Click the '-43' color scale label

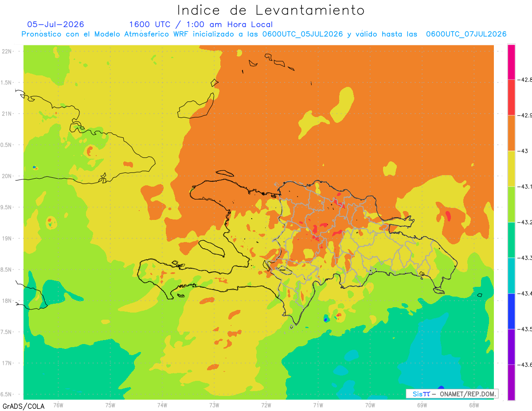(524, 151)
